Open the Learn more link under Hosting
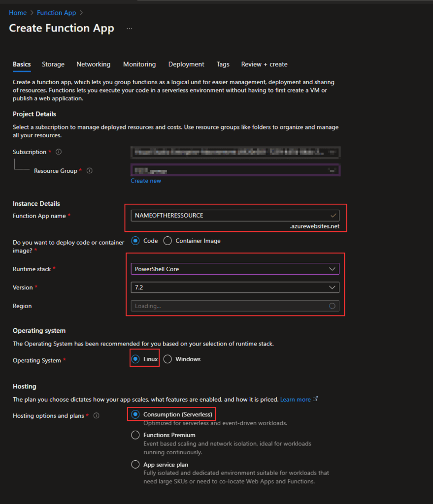Screen dimensions: 433x504 [294, 399]
